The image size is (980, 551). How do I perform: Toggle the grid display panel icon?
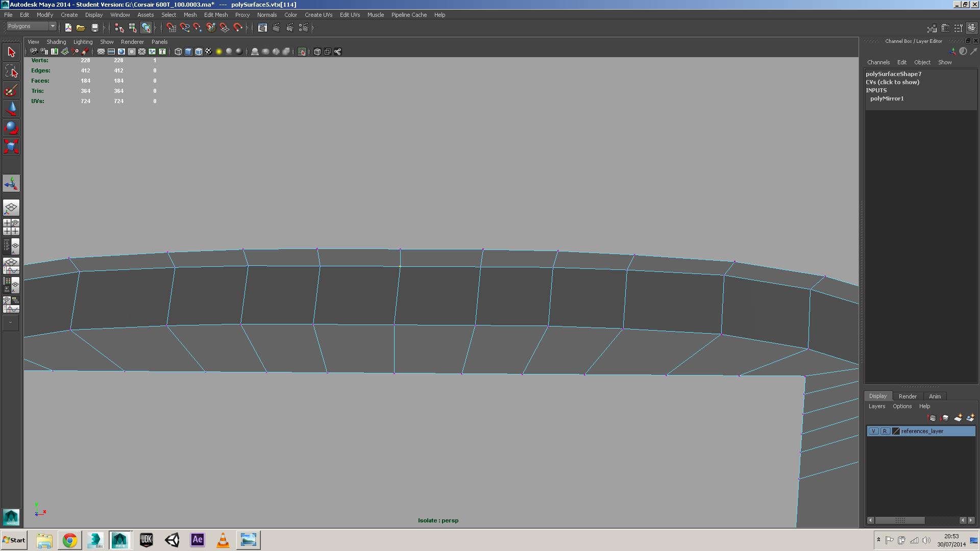(x=101, y=52)
